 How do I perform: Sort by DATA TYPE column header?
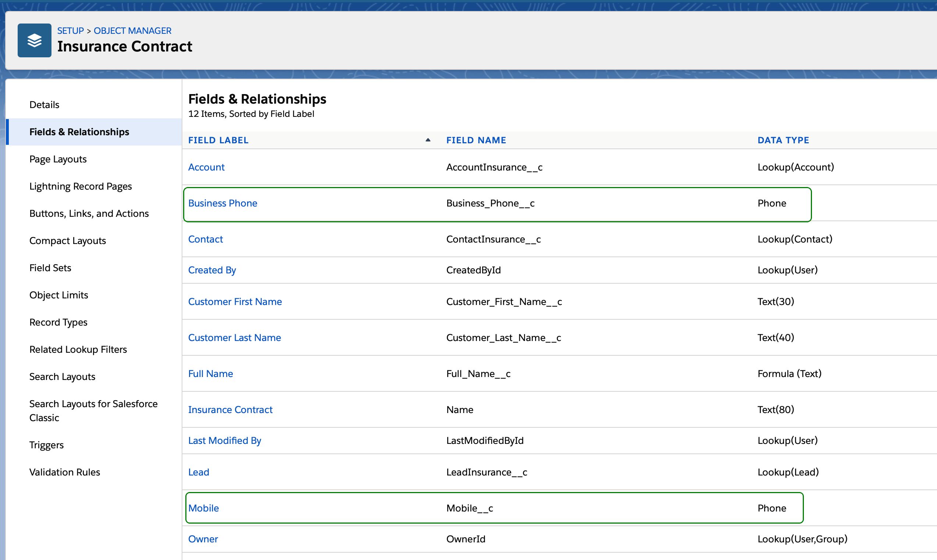(x=783, y=140)
